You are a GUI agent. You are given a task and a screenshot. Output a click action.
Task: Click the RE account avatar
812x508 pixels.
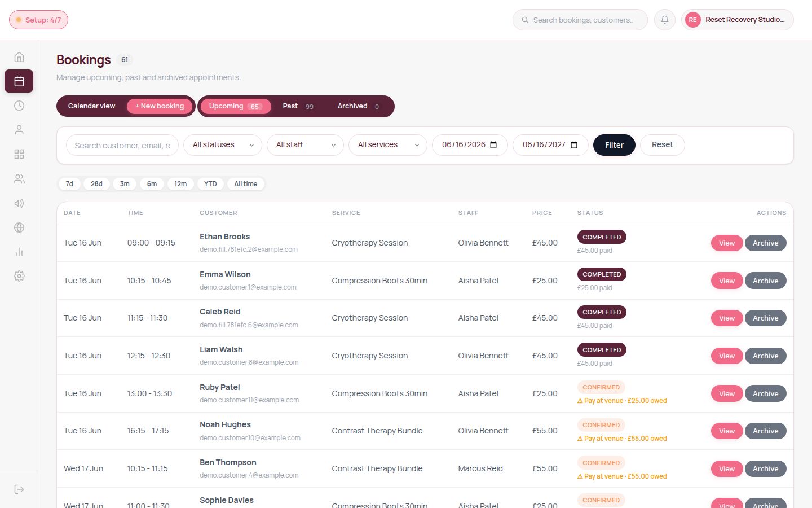(692, 20)
